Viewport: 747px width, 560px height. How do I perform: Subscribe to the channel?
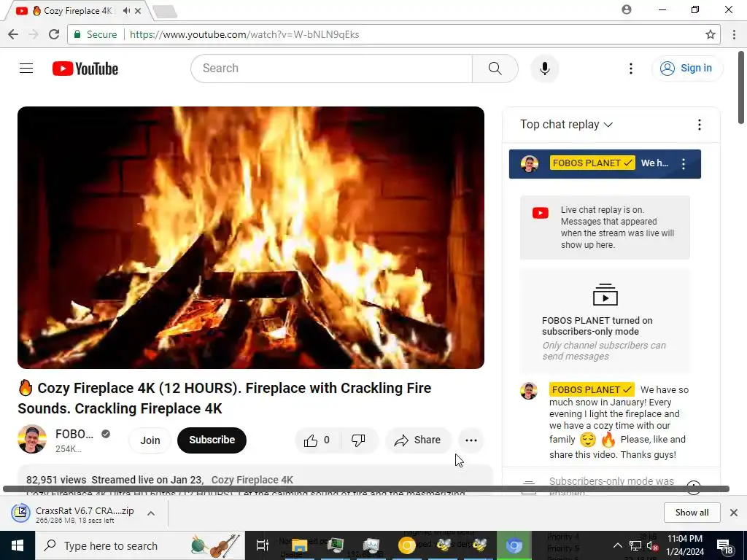coord(212,440)
